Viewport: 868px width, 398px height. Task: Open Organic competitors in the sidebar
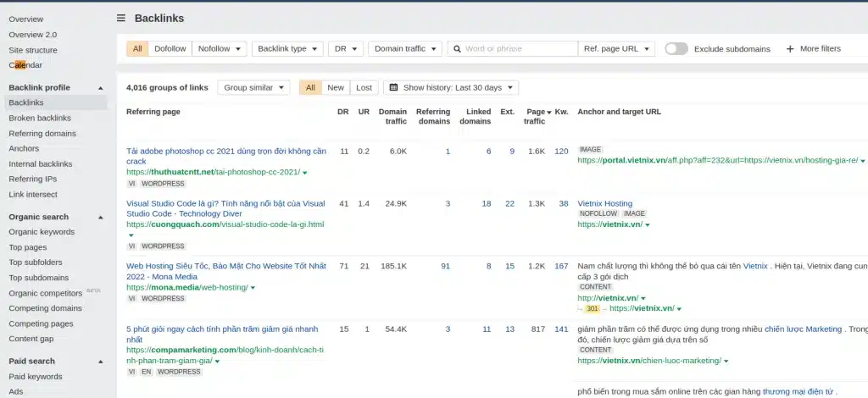click(x=46, y=293)
